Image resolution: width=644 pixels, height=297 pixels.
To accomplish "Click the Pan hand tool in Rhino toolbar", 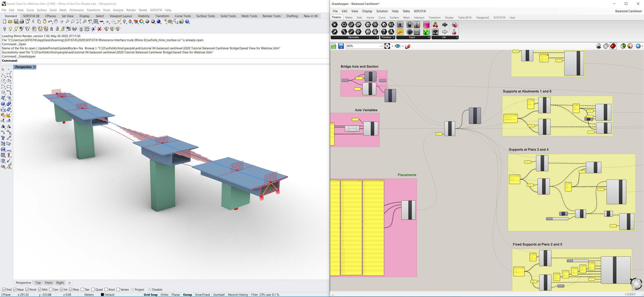I will 56,22.
